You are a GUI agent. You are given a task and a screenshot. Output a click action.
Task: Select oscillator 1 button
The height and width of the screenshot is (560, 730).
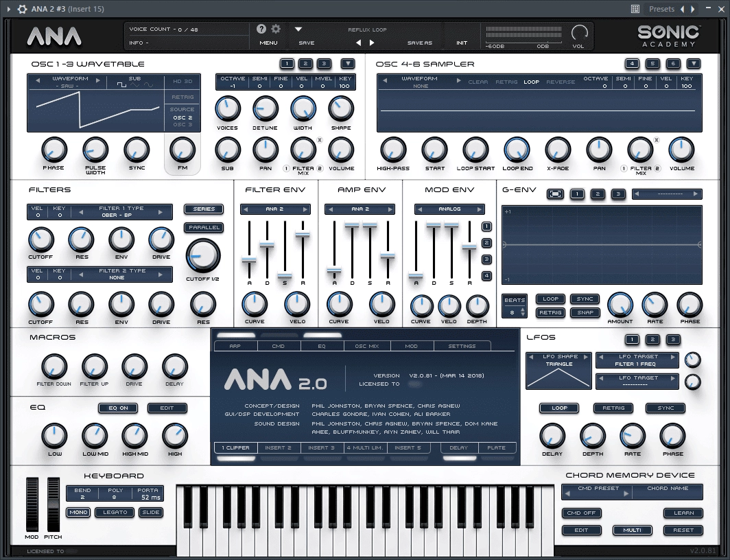pos(287,64)
